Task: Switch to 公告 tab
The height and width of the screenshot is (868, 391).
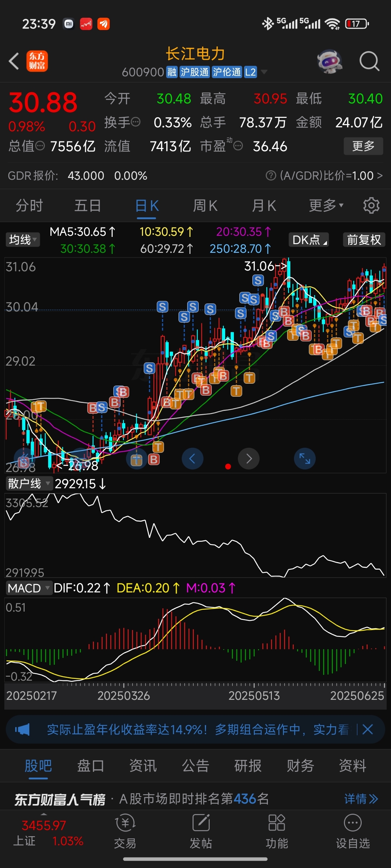Action: click(x=195, y=766)
